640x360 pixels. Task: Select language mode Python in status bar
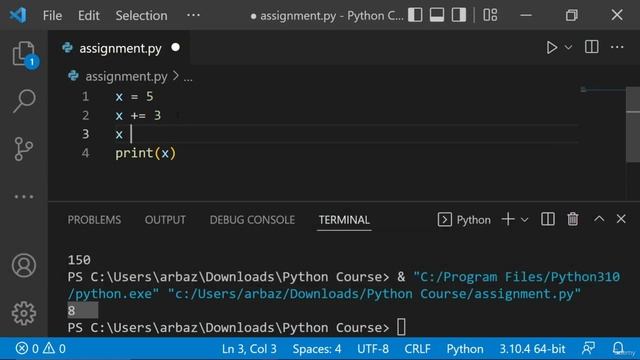tap(464, 349)
